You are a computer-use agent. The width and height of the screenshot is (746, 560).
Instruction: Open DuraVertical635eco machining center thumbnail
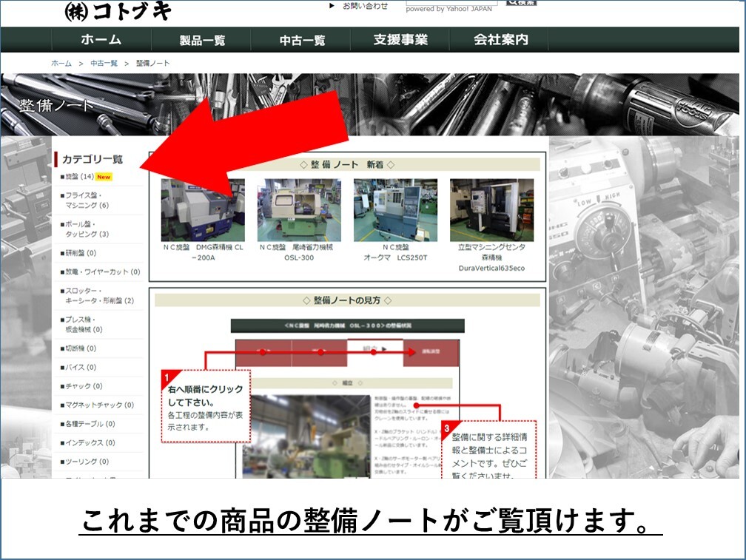click(x=491, y=210)
